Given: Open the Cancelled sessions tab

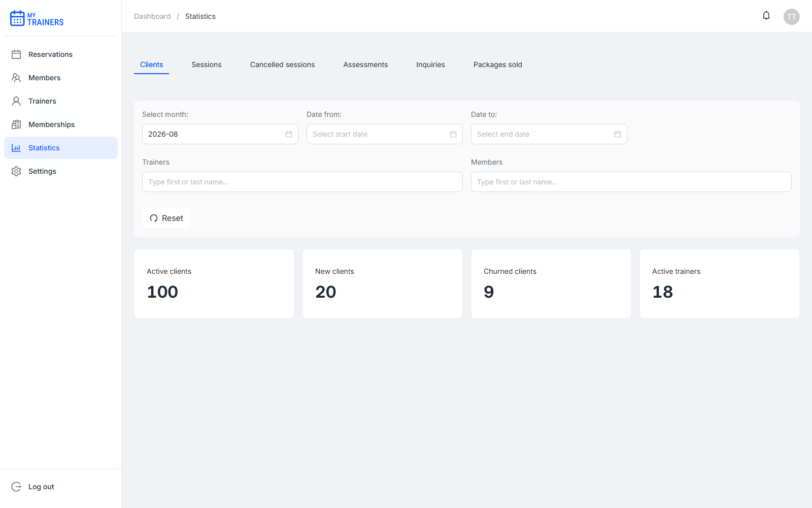Looking at the screenshot, I should coord(282,65).
